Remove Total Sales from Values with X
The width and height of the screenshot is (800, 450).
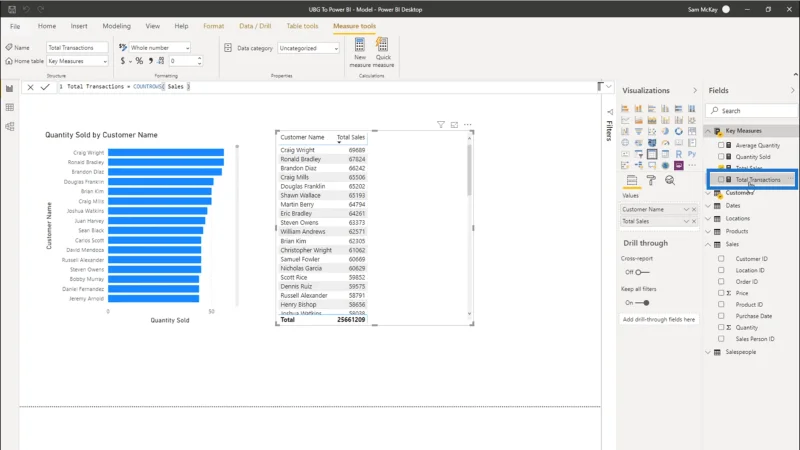point(694,221)
